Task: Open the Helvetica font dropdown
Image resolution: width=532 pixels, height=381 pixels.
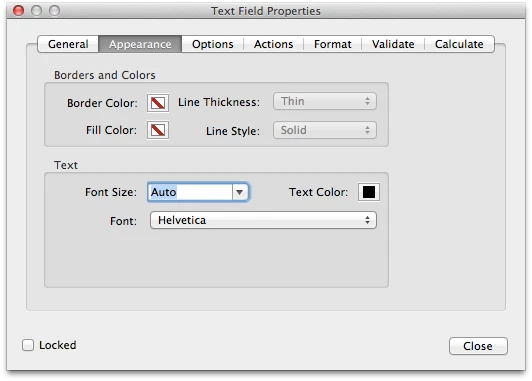Action: [263, 220]
